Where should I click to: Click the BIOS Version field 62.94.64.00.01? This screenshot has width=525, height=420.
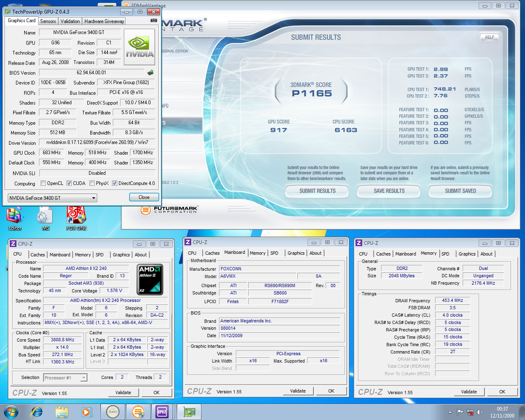[91, 73]
